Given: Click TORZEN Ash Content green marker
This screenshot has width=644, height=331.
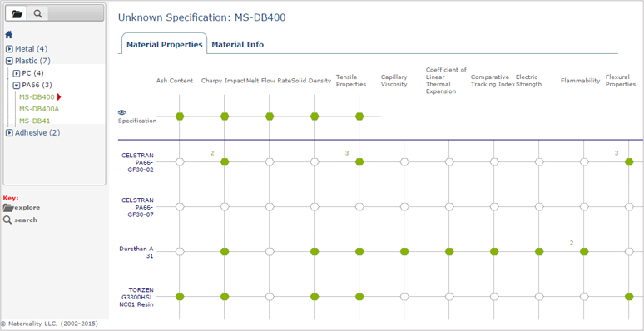Looking at the screenshot, I should point(180,297).
